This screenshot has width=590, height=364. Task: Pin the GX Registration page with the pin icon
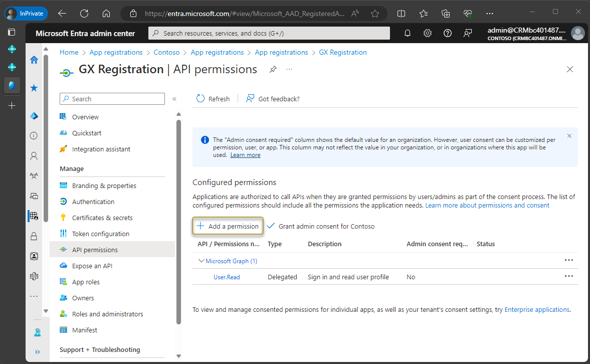(273, 70)
